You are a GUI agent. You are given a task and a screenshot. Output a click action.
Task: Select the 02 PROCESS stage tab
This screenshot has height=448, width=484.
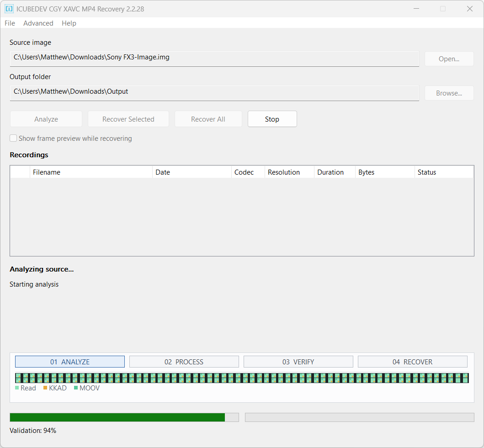(x=184, y=362)
